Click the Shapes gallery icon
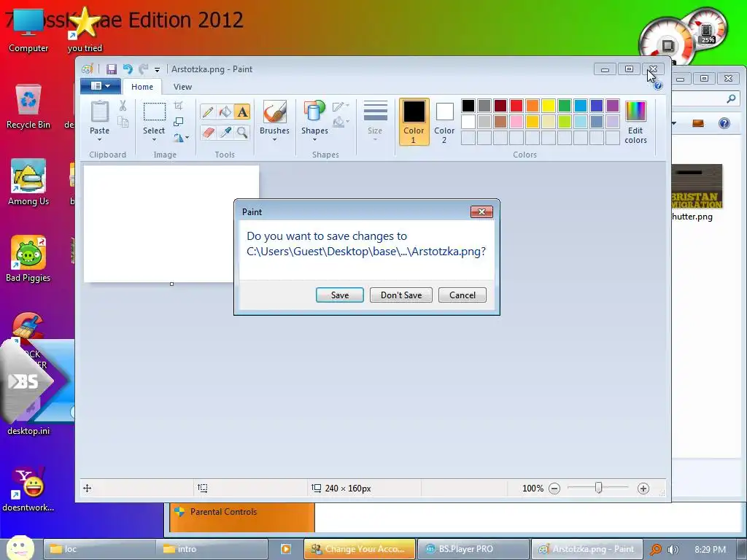 pyautogui.click(x=314, y=112)
